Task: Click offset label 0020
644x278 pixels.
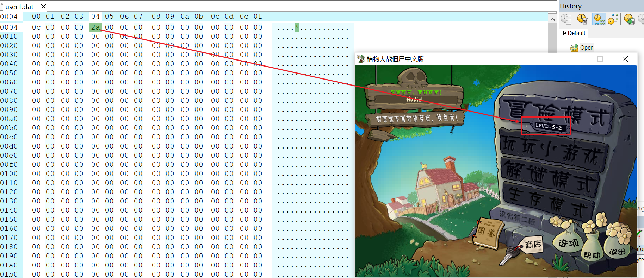Action: coord(9,45)
